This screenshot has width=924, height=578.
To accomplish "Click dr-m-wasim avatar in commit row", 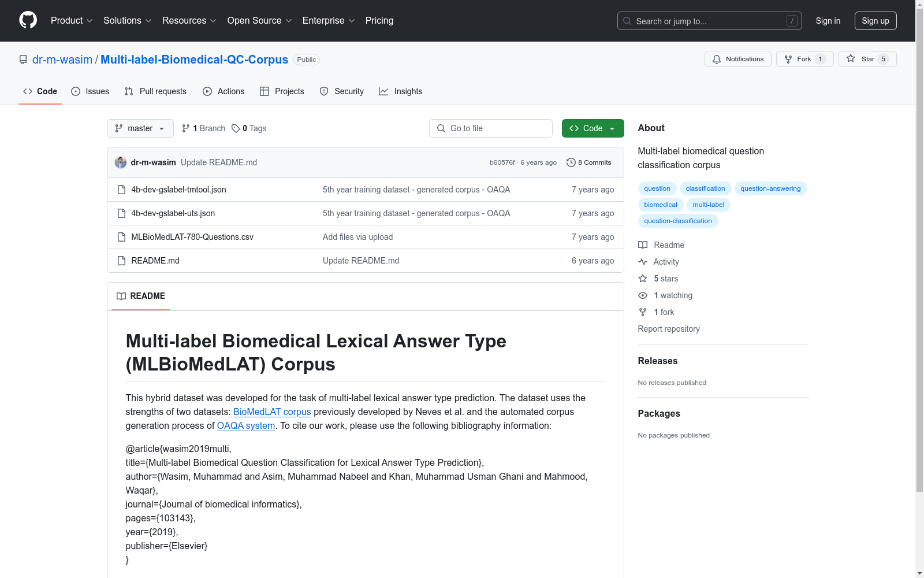I will (121, 162).
